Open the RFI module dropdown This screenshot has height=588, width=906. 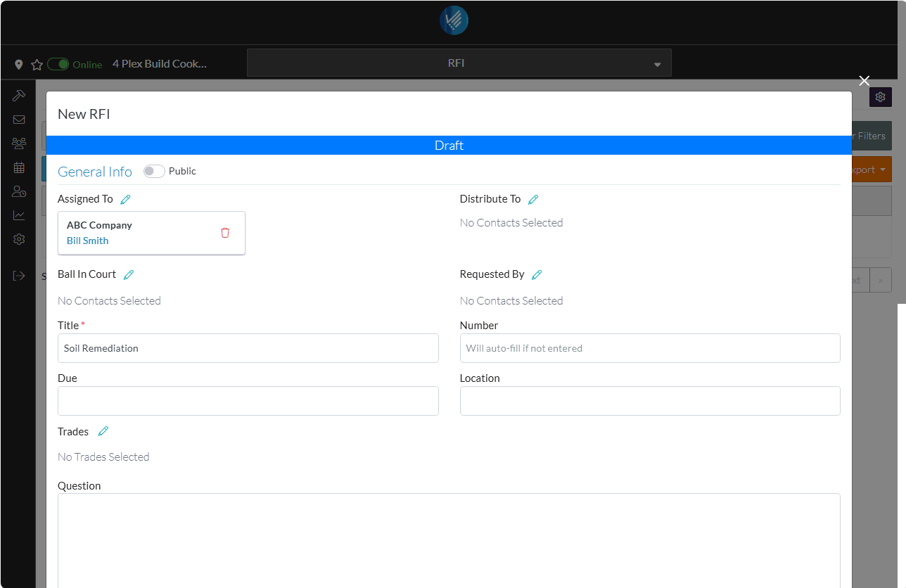[x=459, y=63]
